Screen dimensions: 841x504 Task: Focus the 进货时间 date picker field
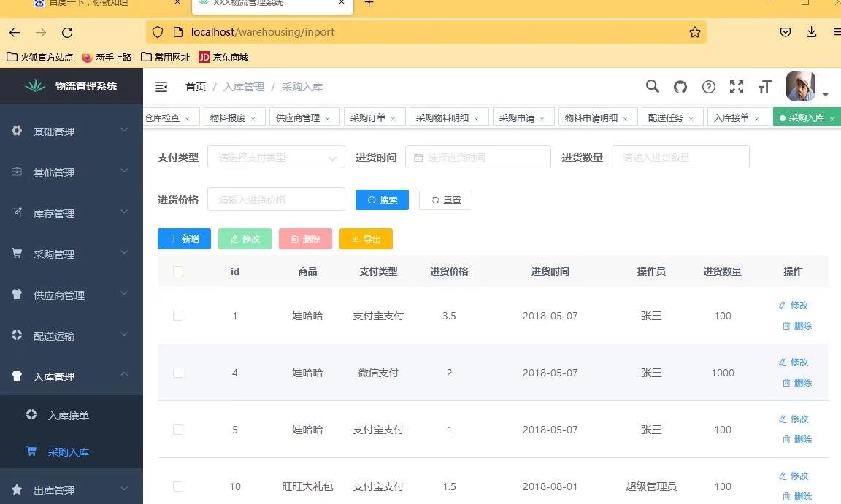(x=478, y=158)
